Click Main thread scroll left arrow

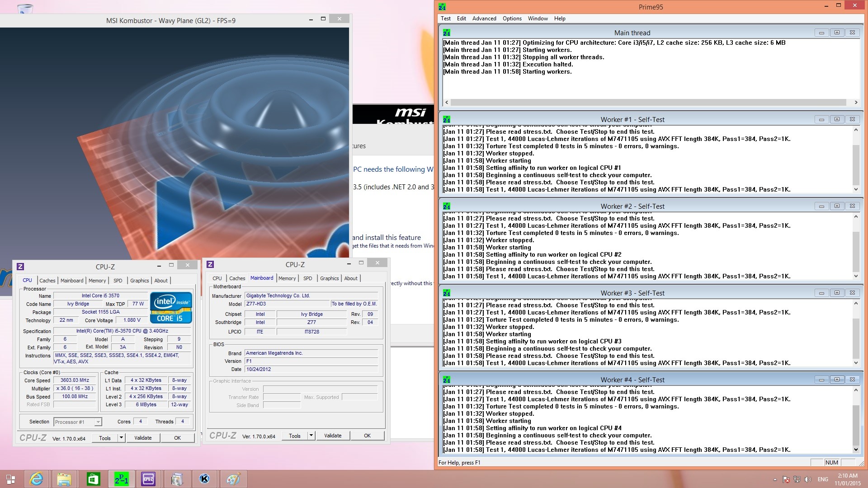(447, 103)
